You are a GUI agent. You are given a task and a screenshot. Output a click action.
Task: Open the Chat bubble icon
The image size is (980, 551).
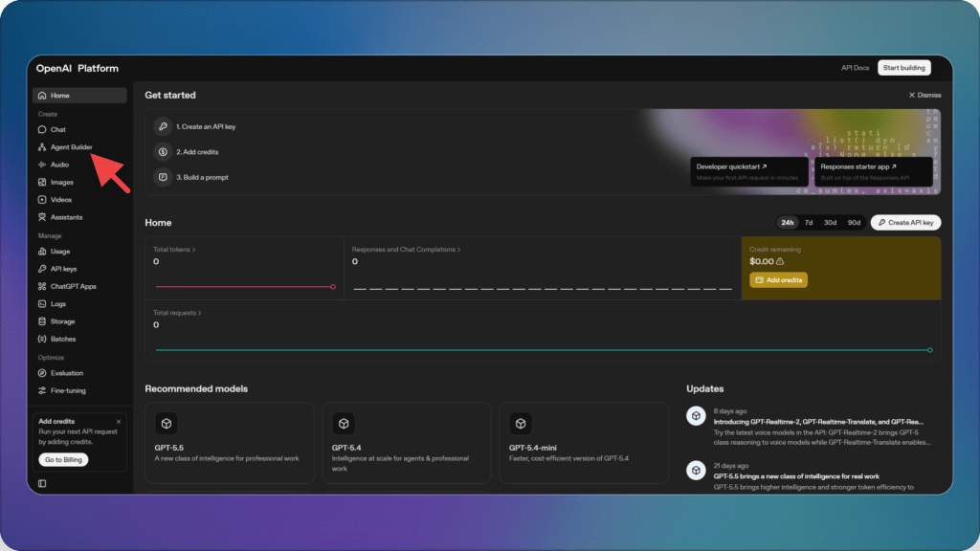42,129
